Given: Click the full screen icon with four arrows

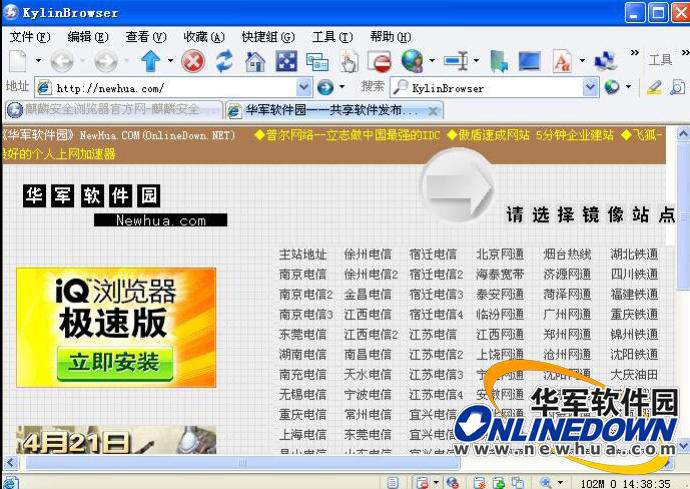Looking at the screenshot, I should pos(286,61).
